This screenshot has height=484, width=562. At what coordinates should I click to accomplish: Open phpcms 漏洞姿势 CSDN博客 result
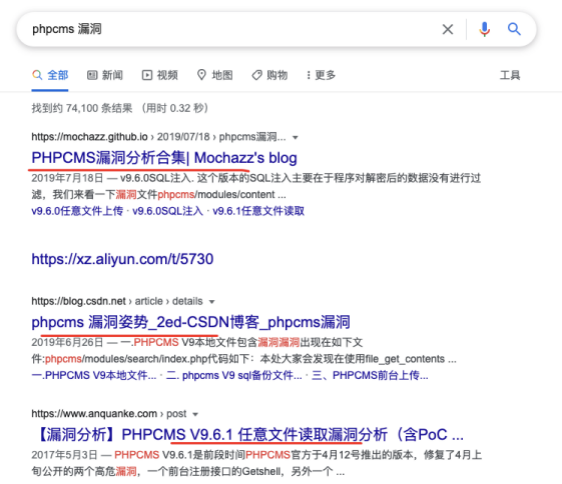tap(191, 322)
